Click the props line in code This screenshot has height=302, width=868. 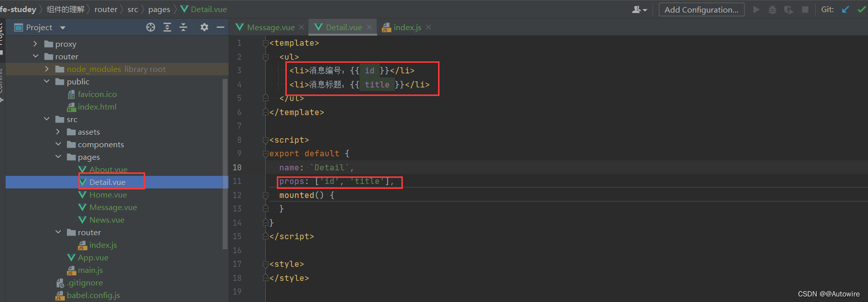click(x=337, y=181)
